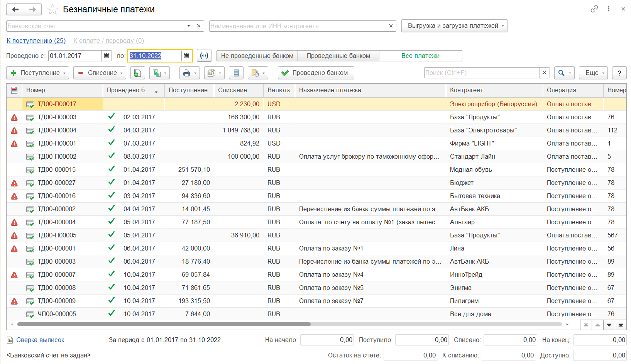Click the 'Проведено банком' button
The image size is (631, 364).
click(x=316, y=73)
